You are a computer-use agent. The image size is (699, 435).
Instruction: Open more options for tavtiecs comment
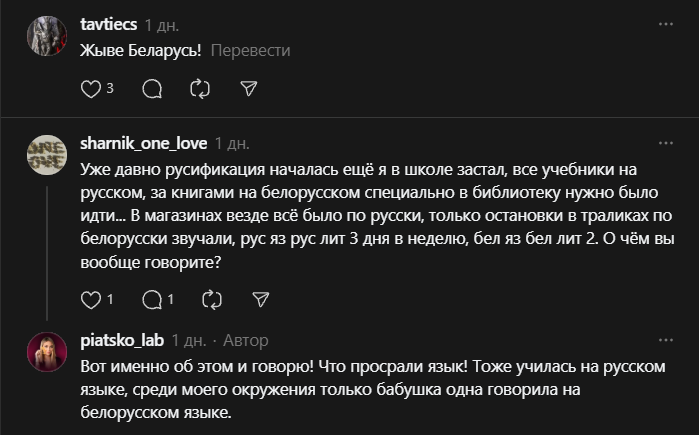pos(666,22)
